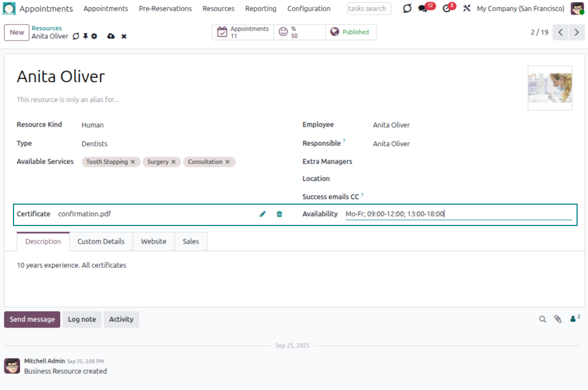This screenshot has height=390, width=588.
Task: Click the Send message button
Action: pos(32,319)
